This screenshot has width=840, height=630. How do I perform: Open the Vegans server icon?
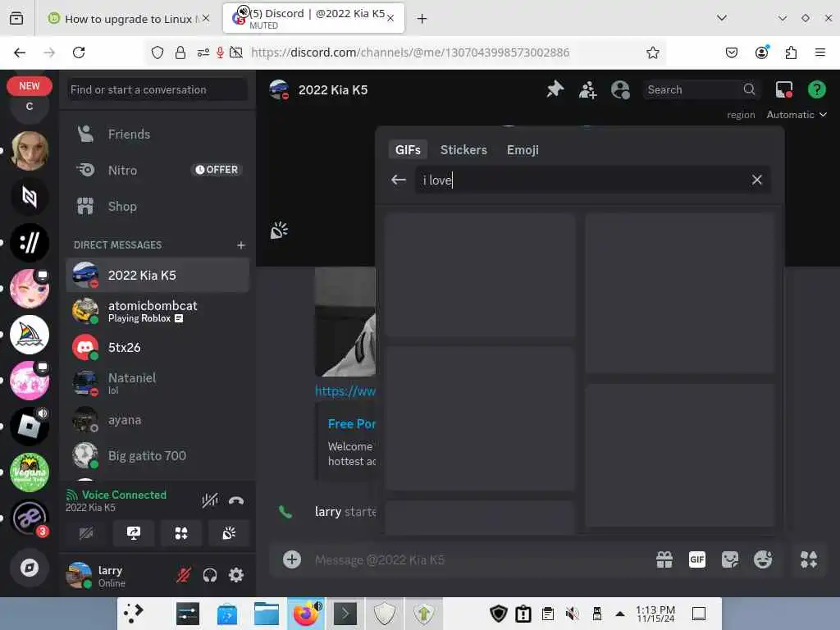coord(30,472)
